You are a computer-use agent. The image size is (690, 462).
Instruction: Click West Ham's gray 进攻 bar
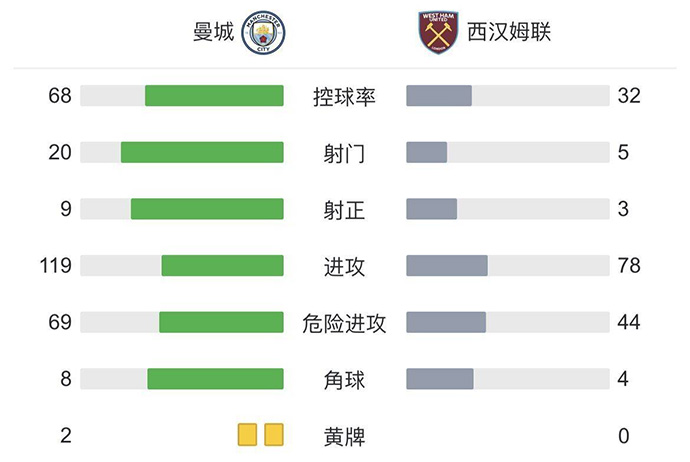pyautogui.click(x=447, y=265)
